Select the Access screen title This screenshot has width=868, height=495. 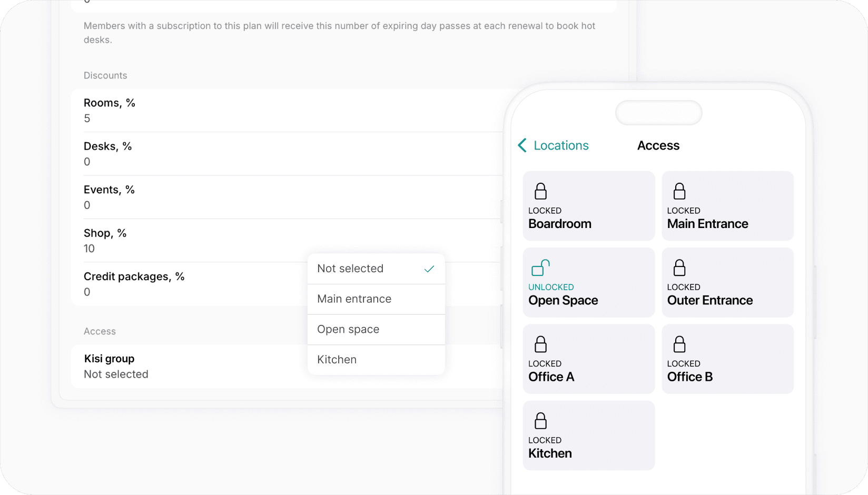click(658, 145)
